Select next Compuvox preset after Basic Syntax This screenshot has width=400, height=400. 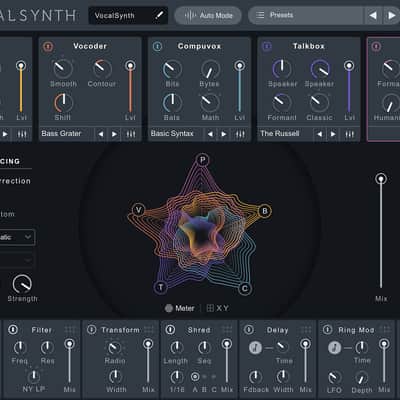224,134
